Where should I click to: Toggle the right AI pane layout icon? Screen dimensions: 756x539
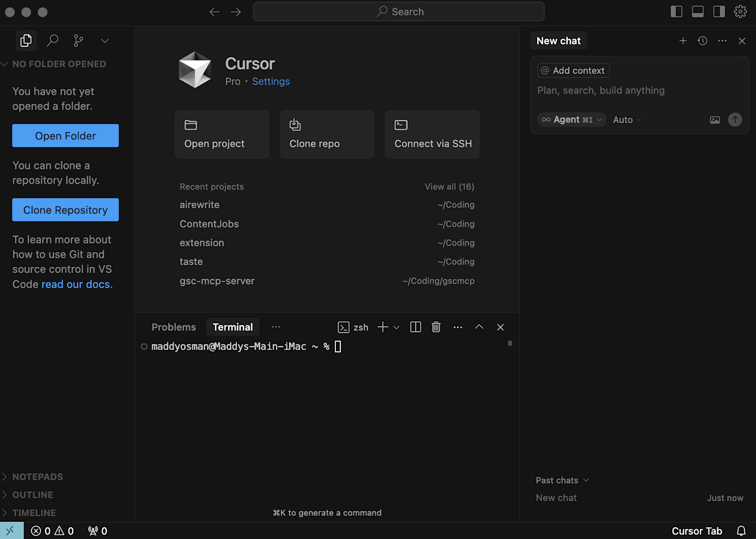click(719, 11)
